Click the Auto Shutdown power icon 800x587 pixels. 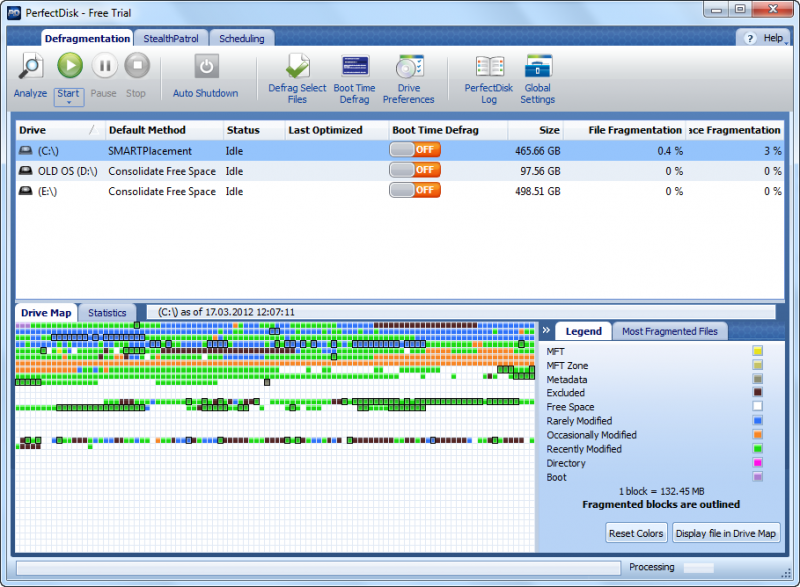(x=206, y=66)
